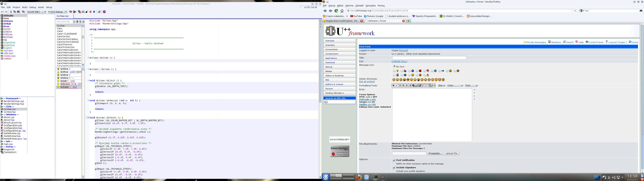Toggle the Post Notification checkbox
Image resolution: width=644 pixels, height=181 pixels.
coord(394,160)
